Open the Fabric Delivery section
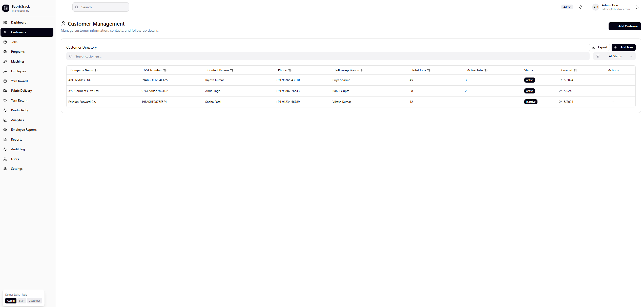Viewport: 644px width, 307px height. [x=21, y=90]
